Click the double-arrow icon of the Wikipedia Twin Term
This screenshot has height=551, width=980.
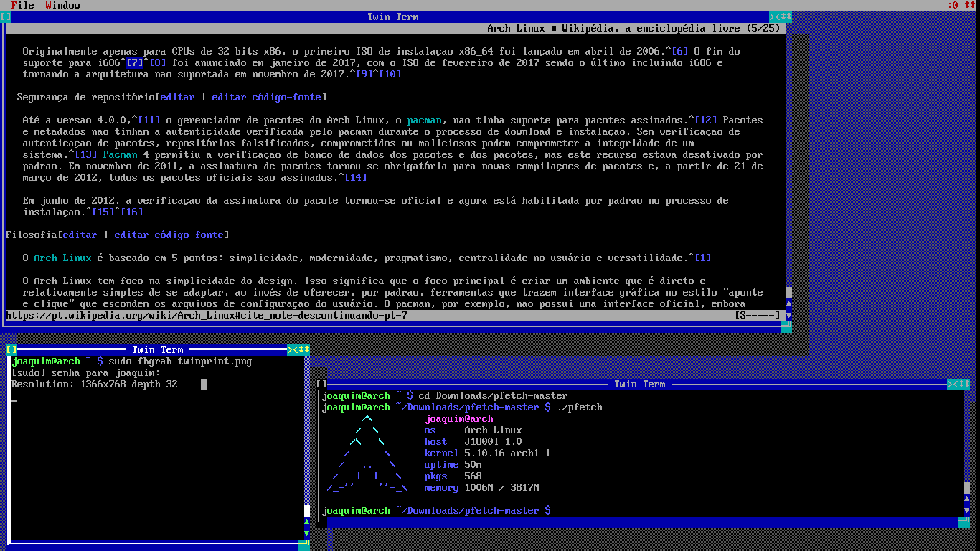pyautogui.click(x=786, y=17)
